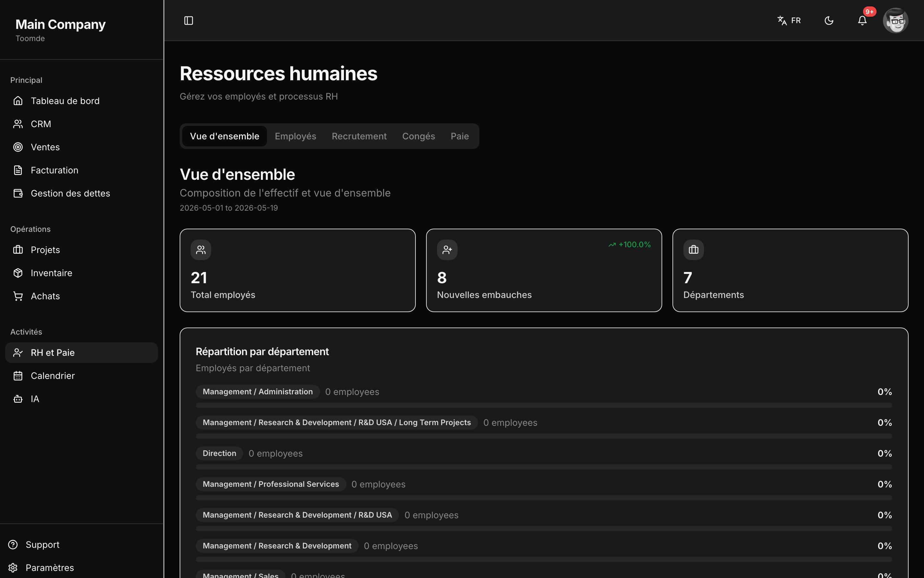Click the Professional Services progress bar
The height and width of the screenshot is (578, 924).
click(x=544, y=498)
